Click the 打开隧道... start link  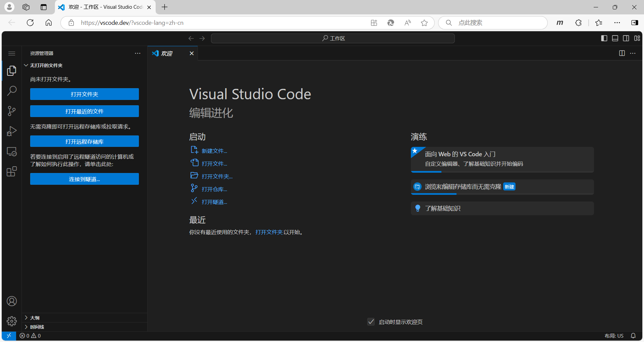tap(214, 202)
